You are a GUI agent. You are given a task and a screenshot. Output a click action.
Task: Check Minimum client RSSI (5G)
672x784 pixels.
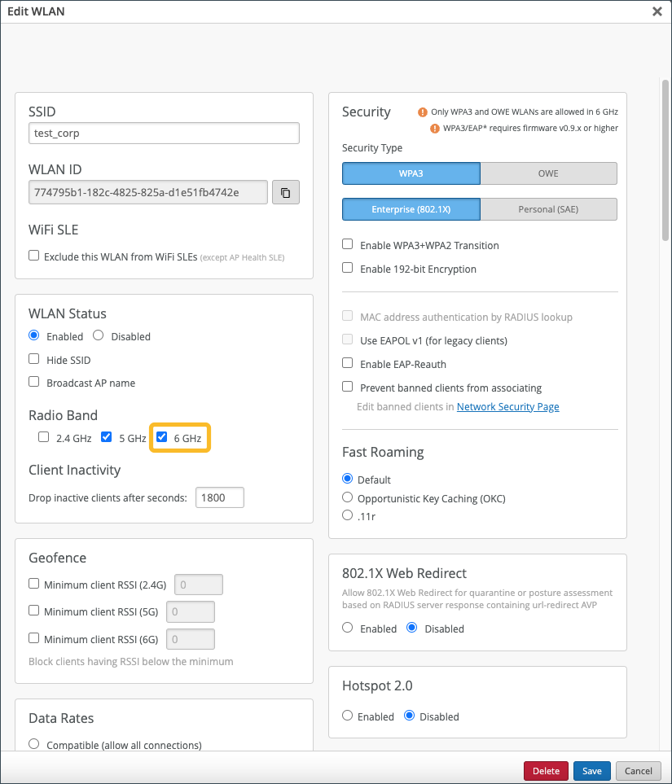click(34, 611)
